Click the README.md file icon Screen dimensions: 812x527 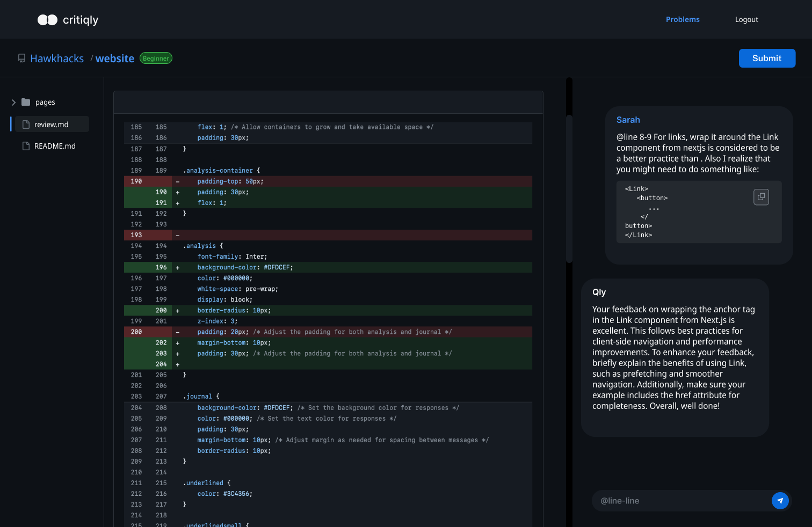[x=26, y=146]
